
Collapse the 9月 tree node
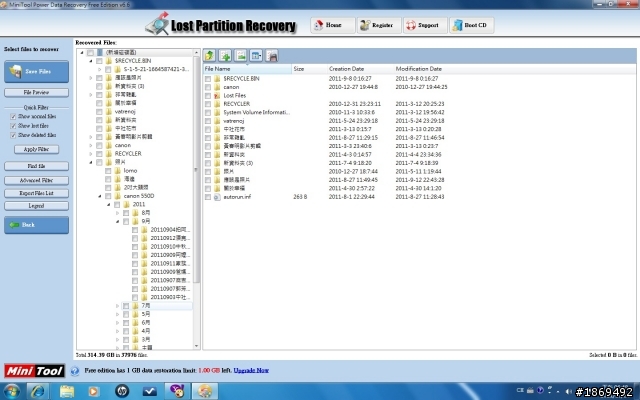point(118,221)
